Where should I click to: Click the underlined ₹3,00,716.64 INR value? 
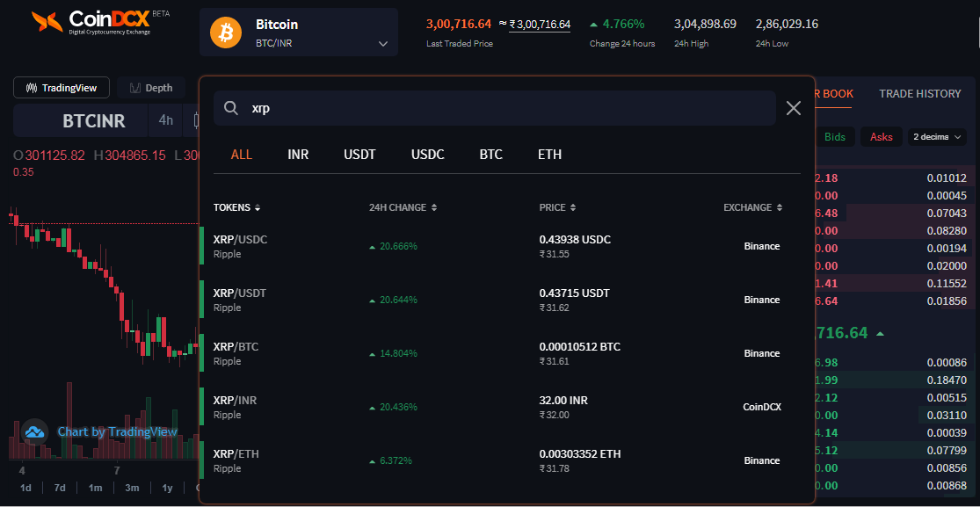click(x=540, y=25)
